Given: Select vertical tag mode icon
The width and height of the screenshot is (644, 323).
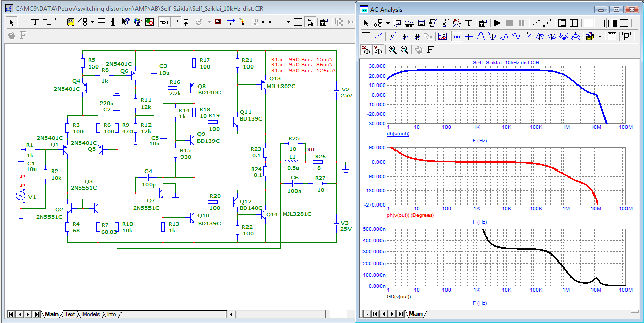Looking at the screenshot, I should [433, 23].
